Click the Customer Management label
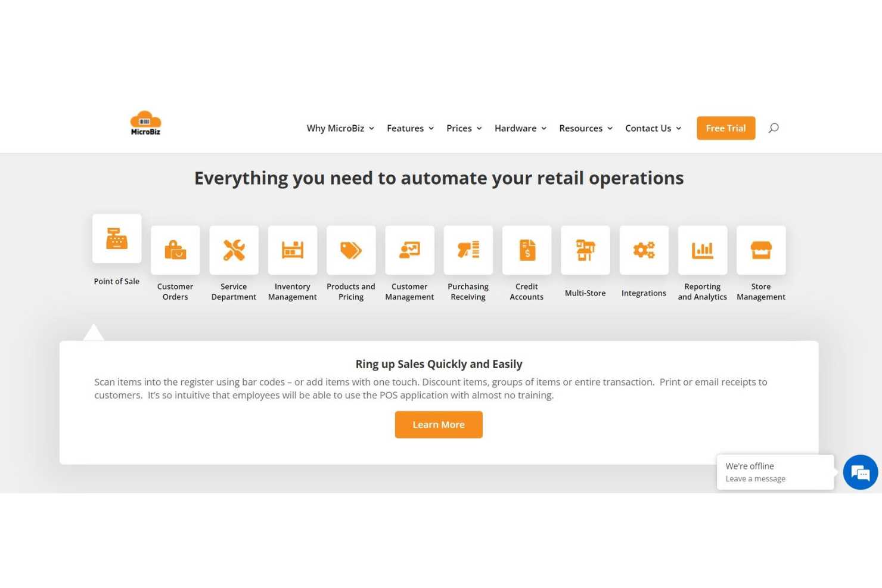 [x=409, y=291]
